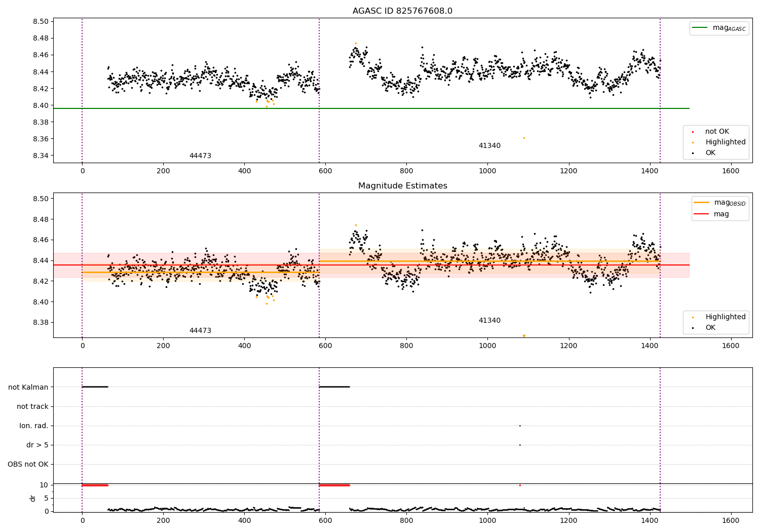Click the 5 tick on the dr axis

pos(47,498)
